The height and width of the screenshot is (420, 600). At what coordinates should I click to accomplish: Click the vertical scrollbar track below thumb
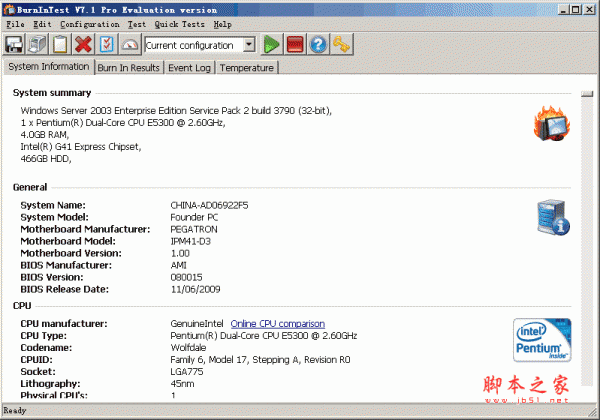587,241
